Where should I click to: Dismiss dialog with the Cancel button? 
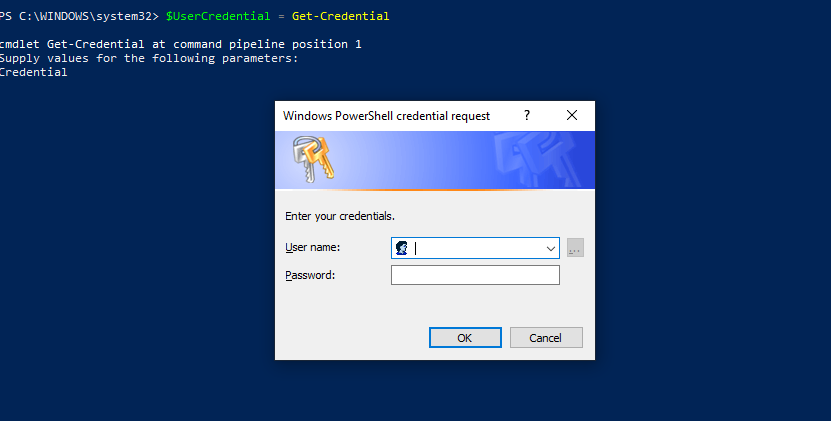pos(546,338)
